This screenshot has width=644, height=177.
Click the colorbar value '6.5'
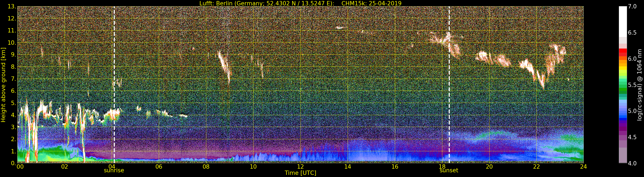click(x=632, y=33)
